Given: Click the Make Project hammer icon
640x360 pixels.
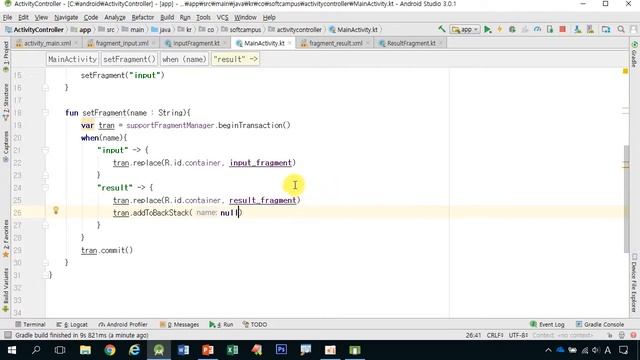Looking at the screenshot, I should [x=442, y=29].
